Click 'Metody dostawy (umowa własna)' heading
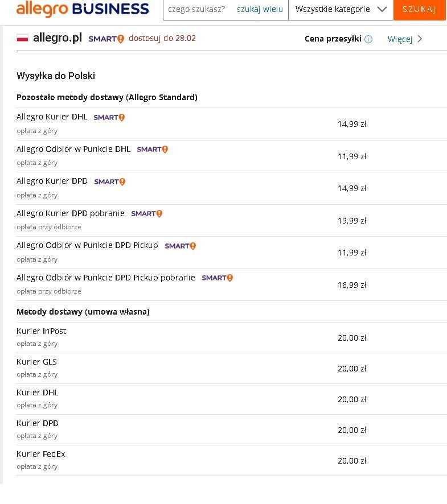This screenshot has height=504, width=447. click(x=83, y=312)
